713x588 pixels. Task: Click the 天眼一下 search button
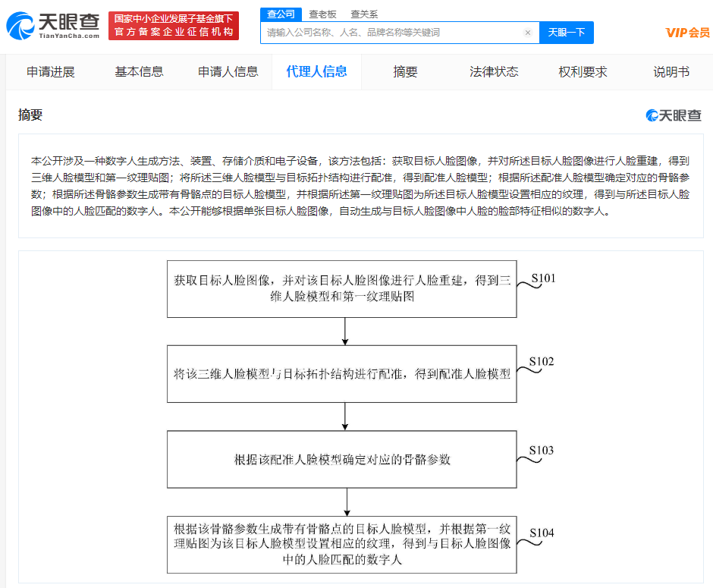tap(566, 33)
